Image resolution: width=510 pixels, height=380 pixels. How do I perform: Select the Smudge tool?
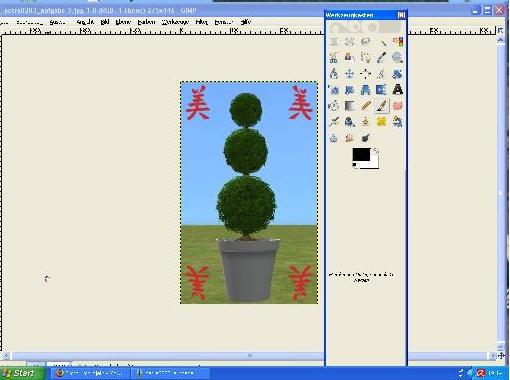[x=349, y=138]
